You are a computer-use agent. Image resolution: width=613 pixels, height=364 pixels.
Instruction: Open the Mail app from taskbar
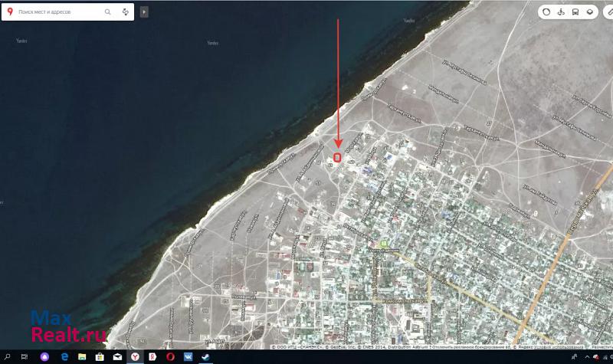click(x=117, y=357)
